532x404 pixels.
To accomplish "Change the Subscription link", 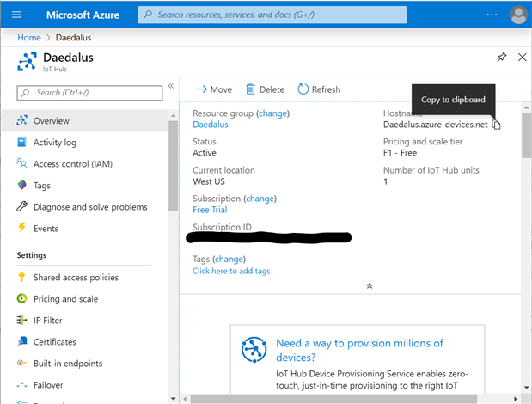I will pyautogui.click(x=260, y=199).
